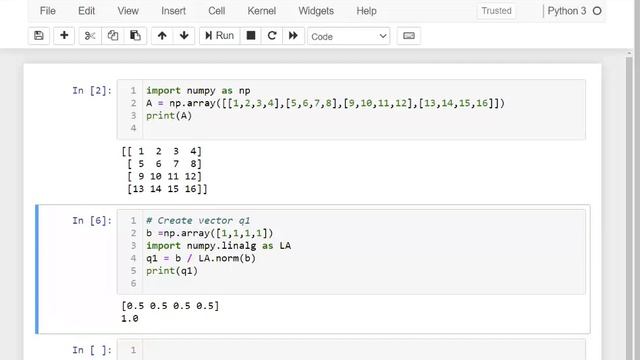Interrupt the kernel with stop icon
The height and width of the screenshot is (360, 640).
click(251, 36)
